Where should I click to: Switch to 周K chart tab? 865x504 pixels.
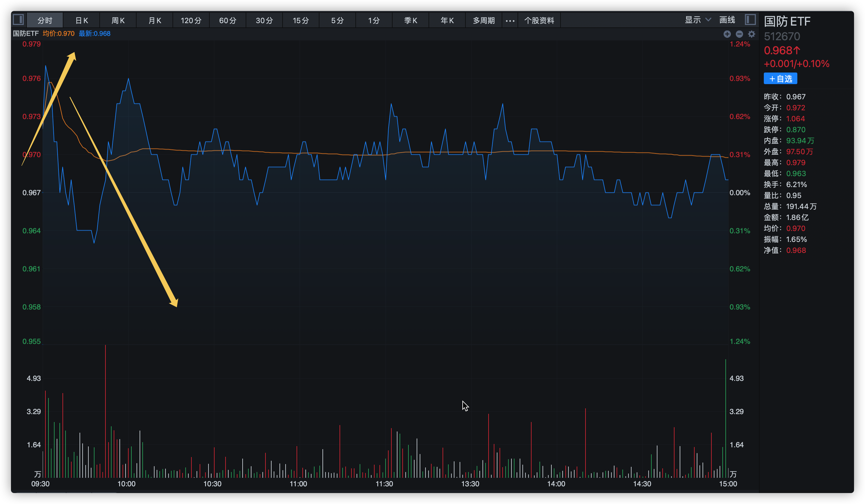click(x=118, y=21)
